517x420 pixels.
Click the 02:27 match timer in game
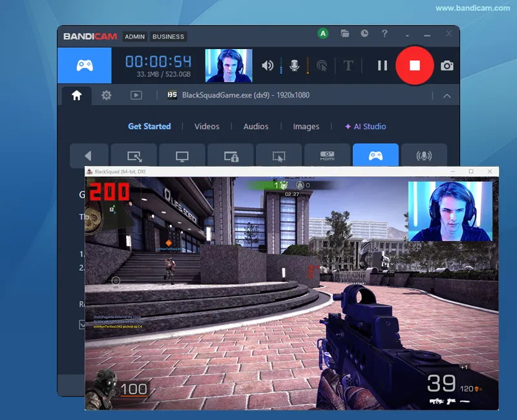(x=292, y=194)
